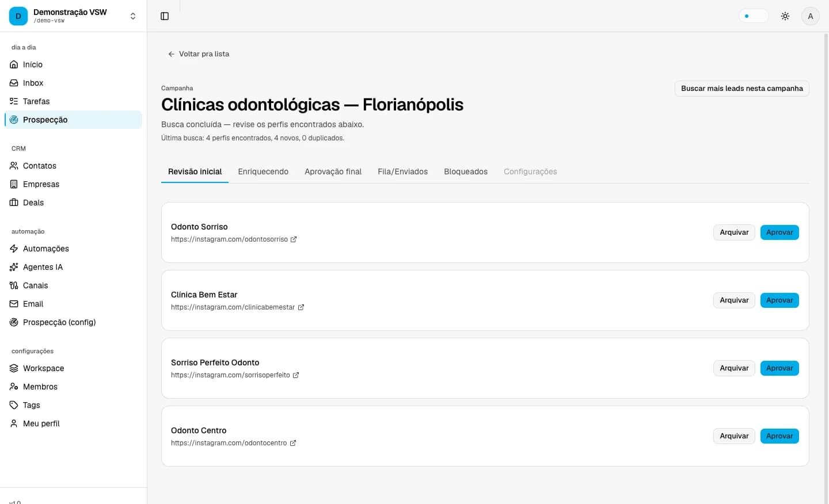Open Email envelope icon
The width and height of the screenshot is (829, 504).
pyautogui.click(x=14, y=304)
